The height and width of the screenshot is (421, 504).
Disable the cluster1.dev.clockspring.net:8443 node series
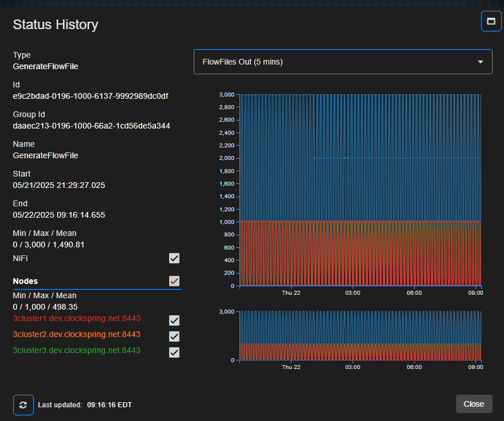click(174, 320)
